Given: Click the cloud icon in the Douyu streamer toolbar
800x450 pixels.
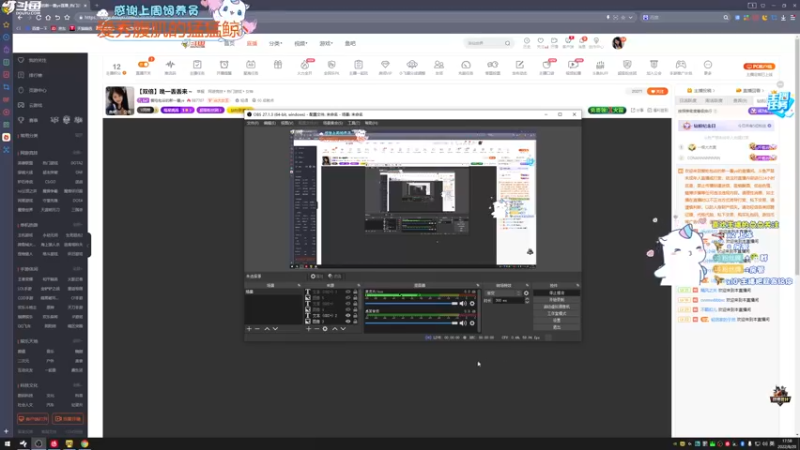Looking at the screenshot, I should [412, 65].
